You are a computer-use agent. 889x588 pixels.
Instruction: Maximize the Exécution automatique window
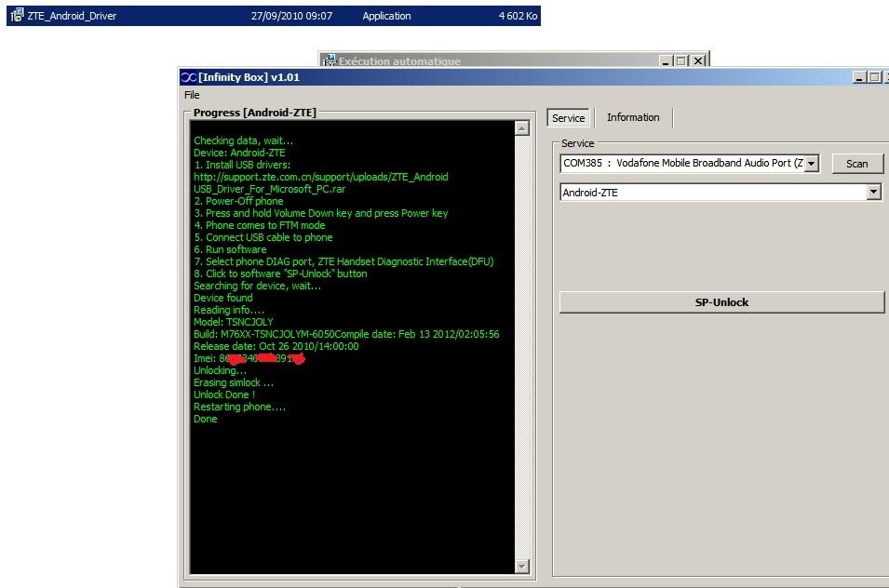click(x=682, y=61)
